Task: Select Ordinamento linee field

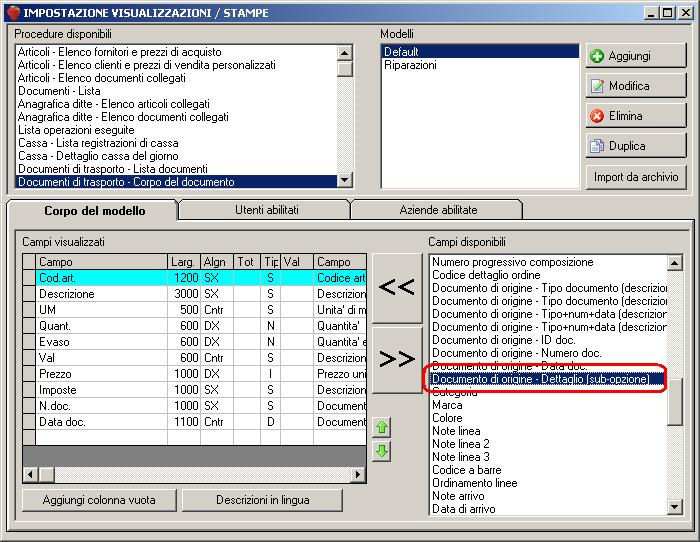Action: (548, 483)
